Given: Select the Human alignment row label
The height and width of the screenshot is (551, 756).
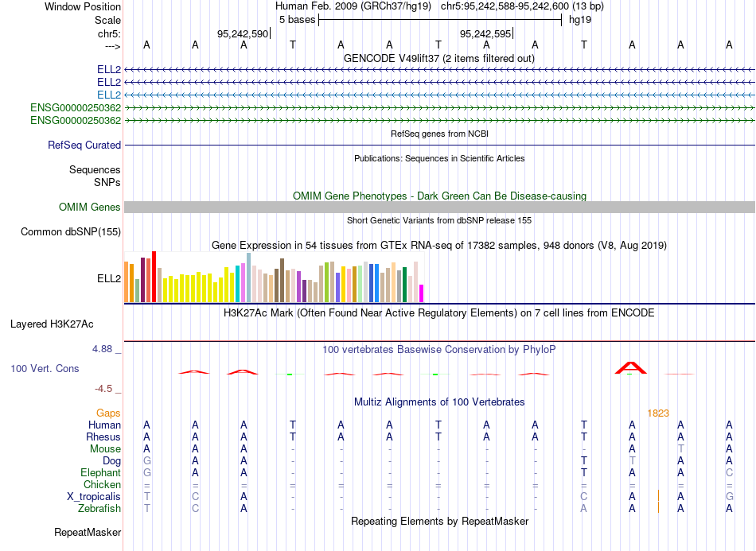Looking at the screenshot, I should pos(104,425).
